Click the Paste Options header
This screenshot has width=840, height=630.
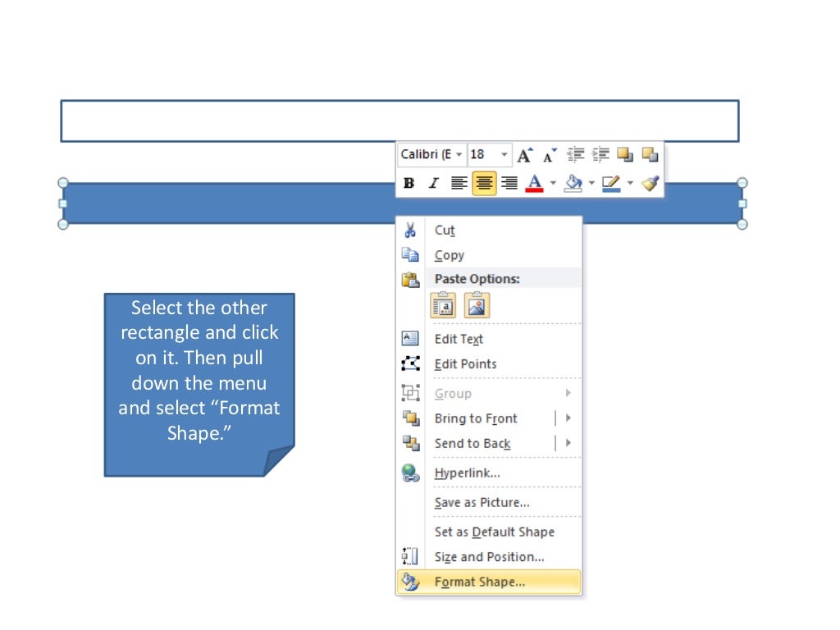(x=477, y=279)
